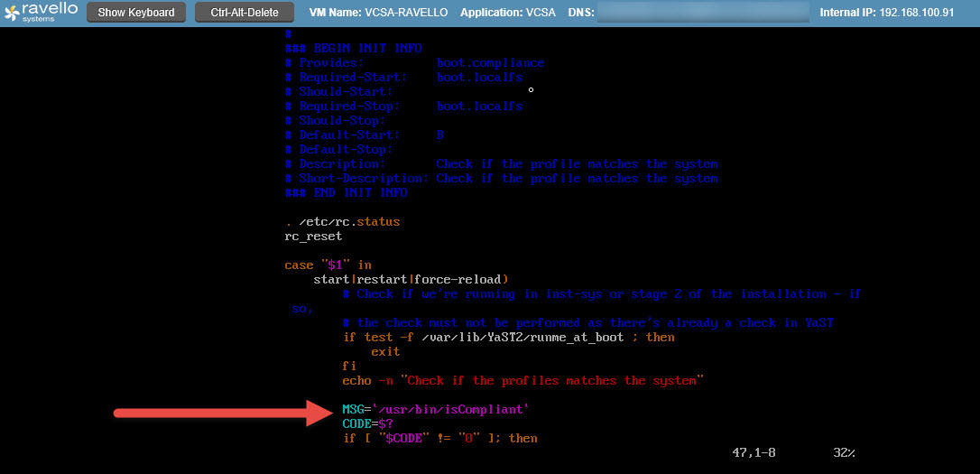Click the VM Name VCSA-RAVELLO label

379,13
